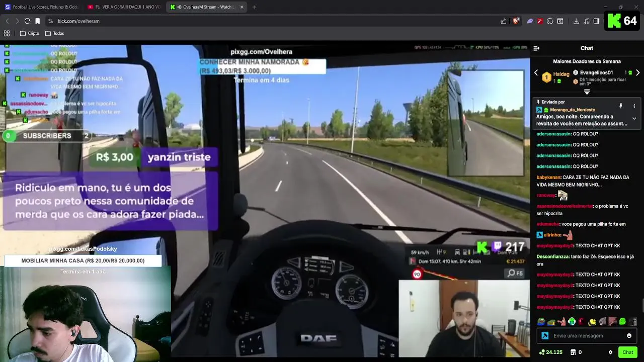
Task: Close the OvelheraM Stream tab
Action: (x=242, y=7)
